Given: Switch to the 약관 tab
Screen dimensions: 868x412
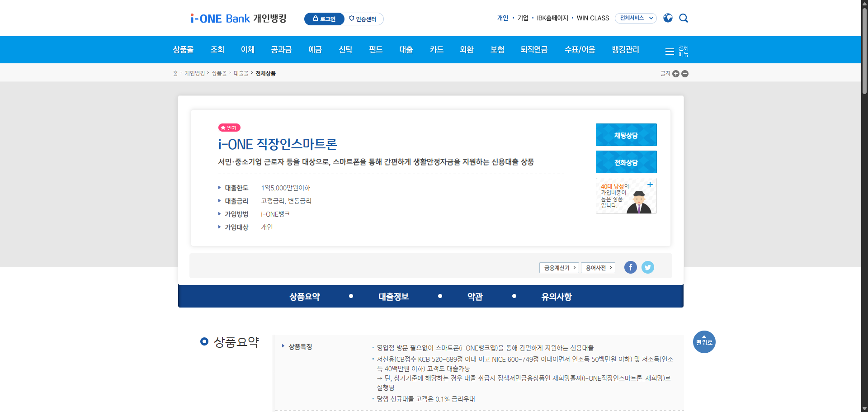Looking at the screenshot, I should 474,296.
